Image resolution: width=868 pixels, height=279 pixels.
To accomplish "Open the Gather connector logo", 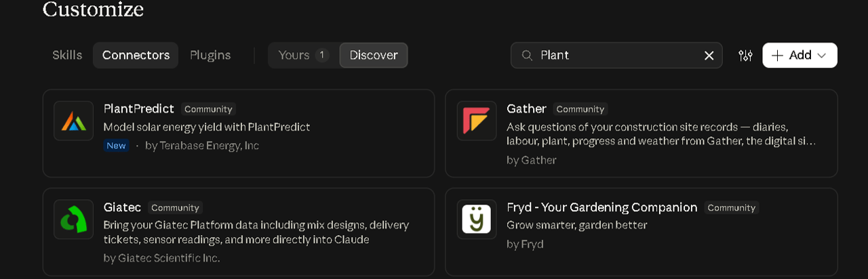I will [x=477, y=121].
